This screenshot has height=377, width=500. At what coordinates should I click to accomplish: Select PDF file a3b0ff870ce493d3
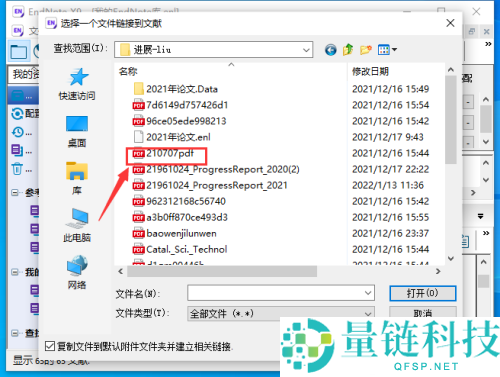point(180,217)
